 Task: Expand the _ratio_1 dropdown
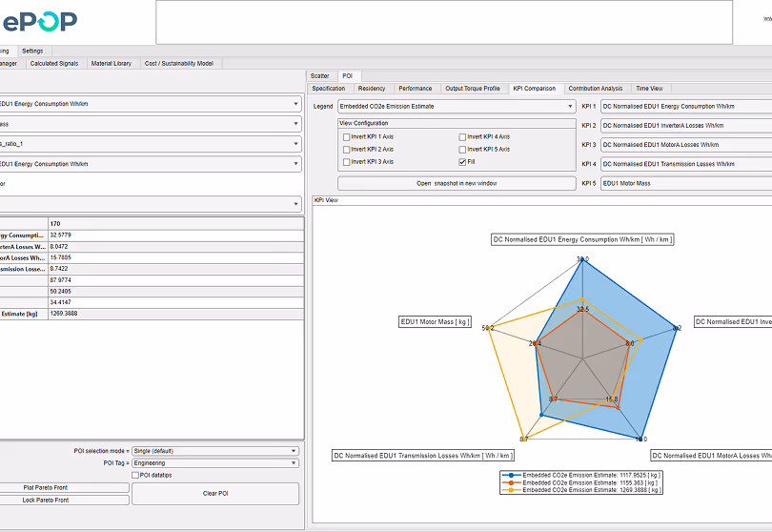tap(151, 144)
